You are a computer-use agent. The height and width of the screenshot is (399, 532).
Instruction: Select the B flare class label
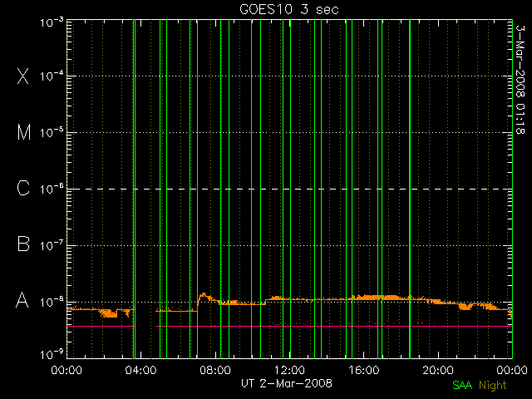coord(23,244)
